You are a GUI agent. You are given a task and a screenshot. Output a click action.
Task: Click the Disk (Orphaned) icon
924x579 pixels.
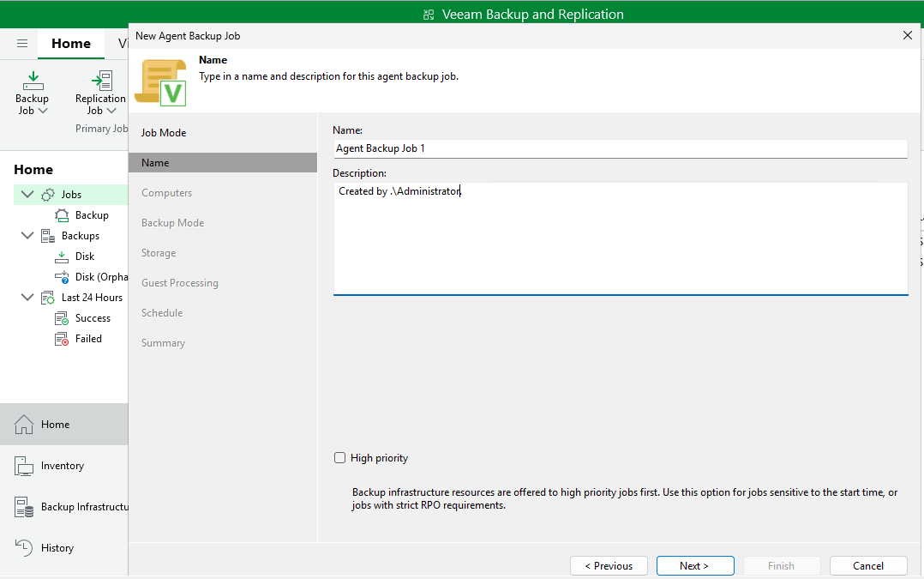point(62,277)
